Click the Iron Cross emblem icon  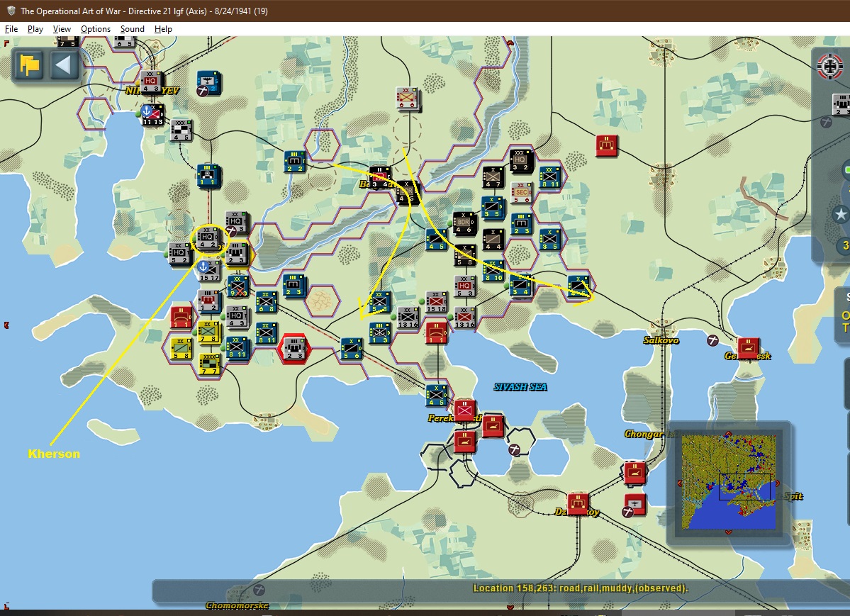point(830,67)
